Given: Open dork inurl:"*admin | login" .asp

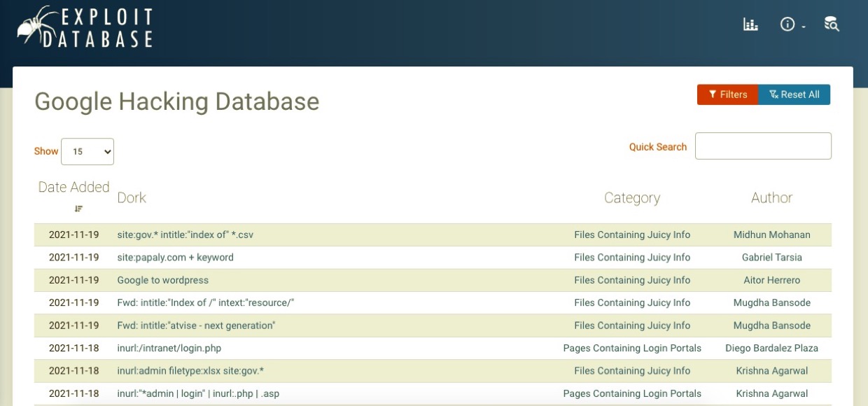Looking at the screenshot, I should pyautogui.click(x=198, y=393).
